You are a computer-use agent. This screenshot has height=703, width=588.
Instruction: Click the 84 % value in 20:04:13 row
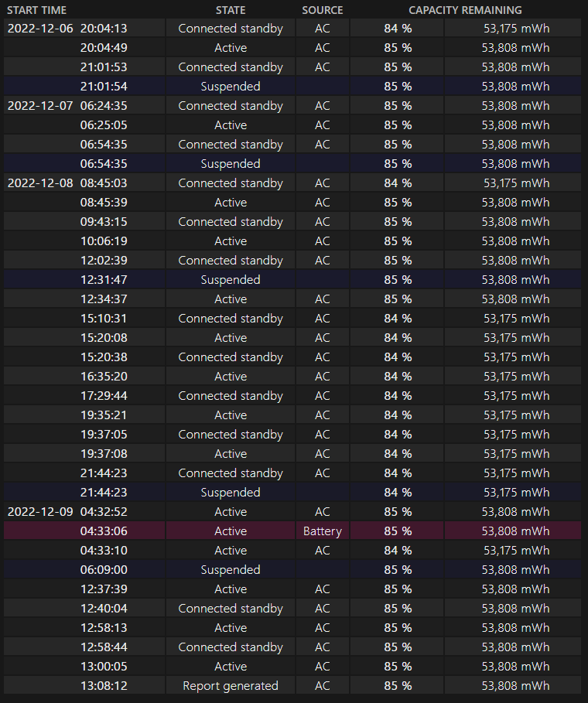point(398,29)
